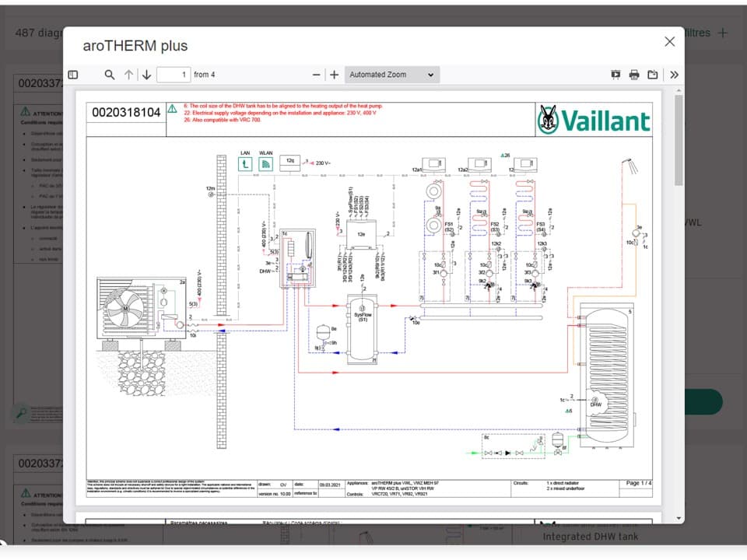Click the open/save file icon
Image resolution: width=747 pixels, height=560 pixels.
[653, 75]
